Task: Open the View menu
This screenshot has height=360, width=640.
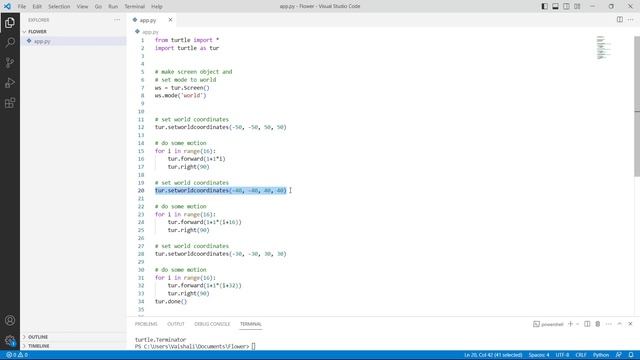Action: coord(82,7)
